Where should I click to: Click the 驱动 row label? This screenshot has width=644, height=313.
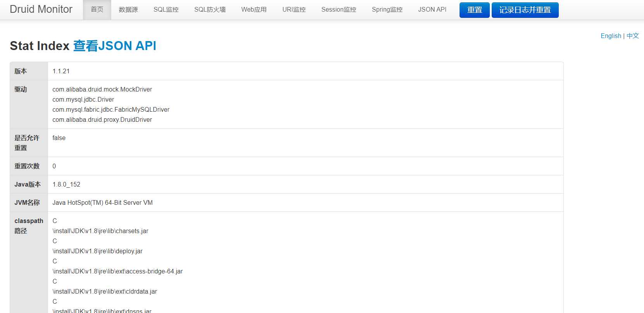click(21, 89)
